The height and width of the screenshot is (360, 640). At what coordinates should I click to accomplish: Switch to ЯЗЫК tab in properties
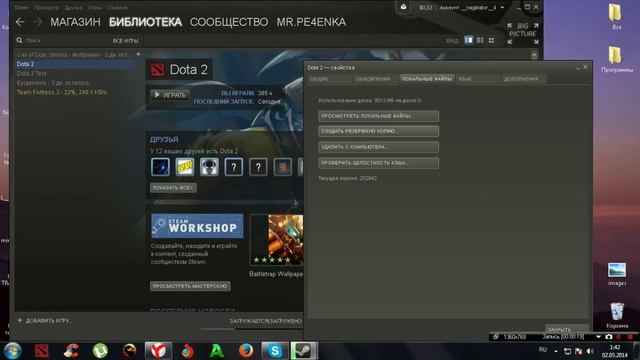[478, 79]
